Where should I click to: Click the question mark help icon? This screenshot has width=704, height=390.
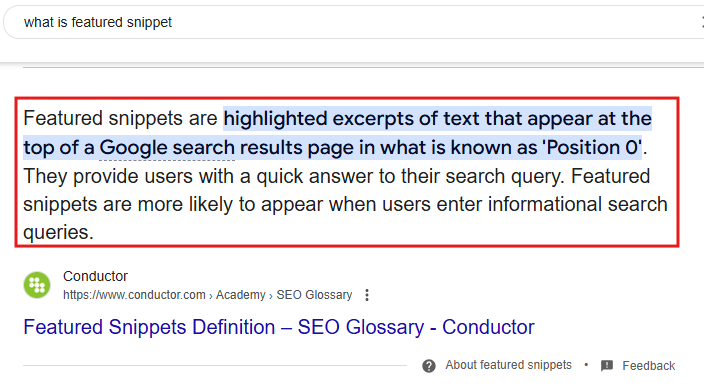pyautogui.click(x=429, y=366)
